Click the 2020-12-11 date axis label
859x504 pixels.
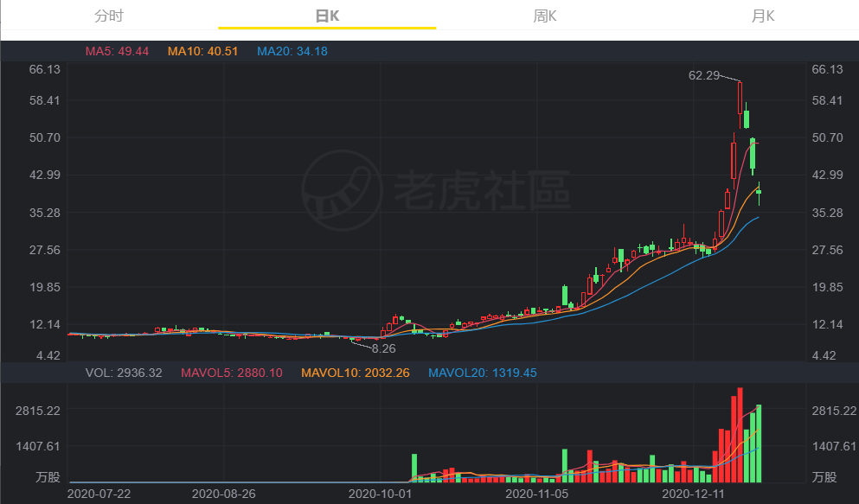[693, 494]
